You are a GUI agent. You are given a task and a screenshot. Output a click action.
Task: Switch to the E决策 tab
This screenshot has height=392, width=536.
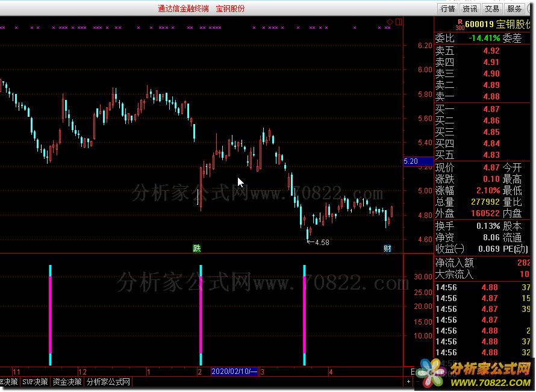[9, 382]
